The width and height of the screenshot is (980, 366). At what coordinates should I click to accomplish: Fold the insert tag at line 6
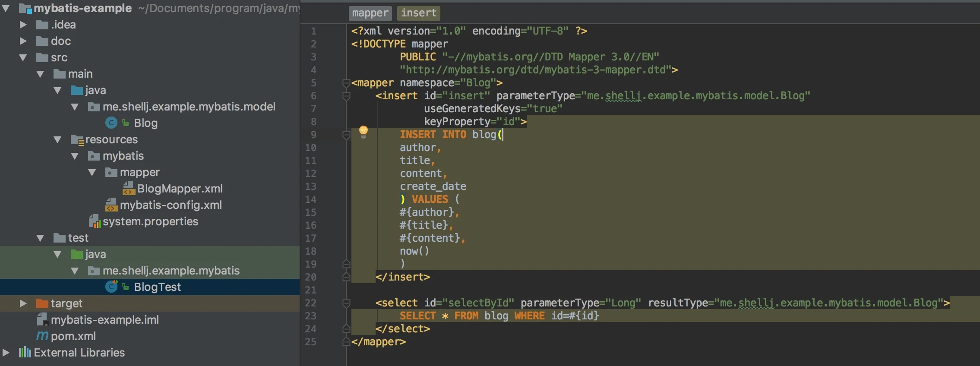[x=346, y=96]
